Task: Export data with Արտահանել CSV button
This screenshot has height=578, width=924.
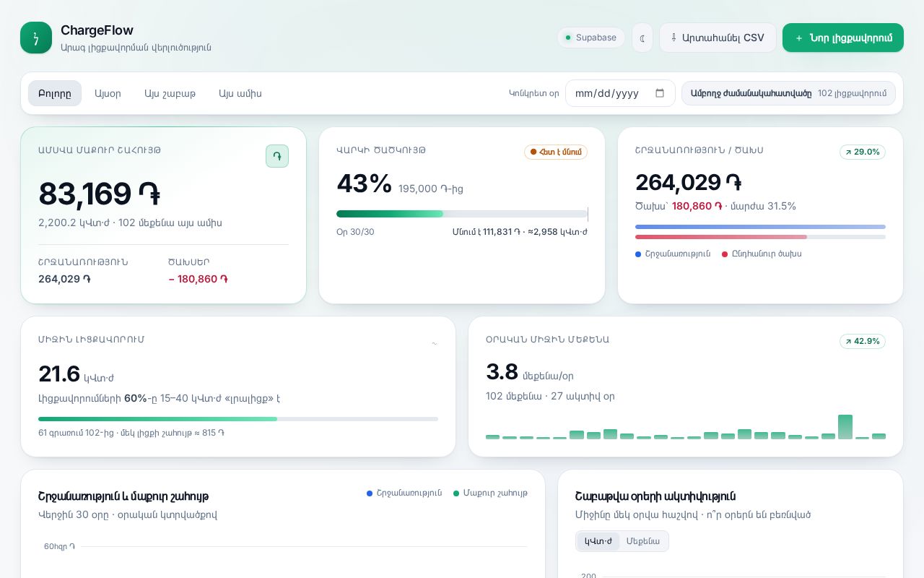Action: (718, 38)
